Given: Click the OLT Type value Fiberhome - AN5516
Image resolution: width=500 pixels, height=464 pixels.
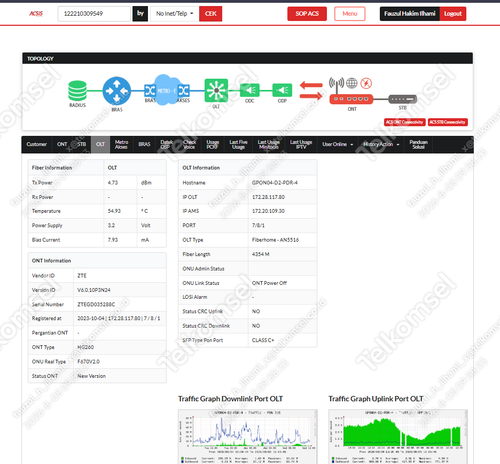Looking at the screenshot, I should pos(275,240).
